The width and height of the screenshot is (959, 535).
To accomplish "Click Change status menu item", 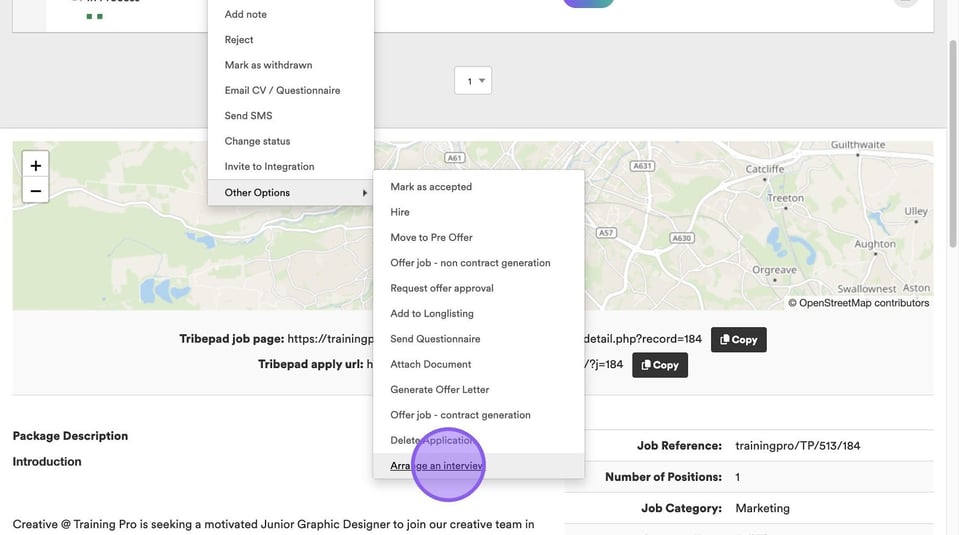I will click(257, 141).
